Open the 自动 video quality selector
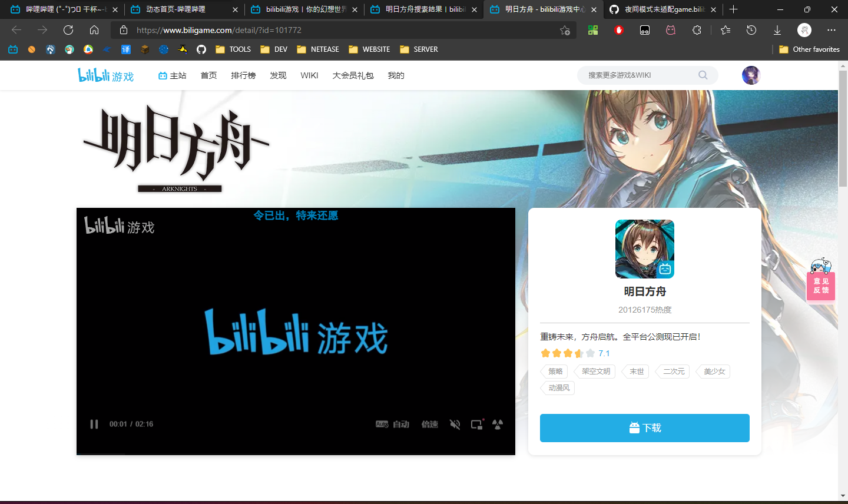The height and width of the screenshot is (504, 848). click(x=400, y=424)
